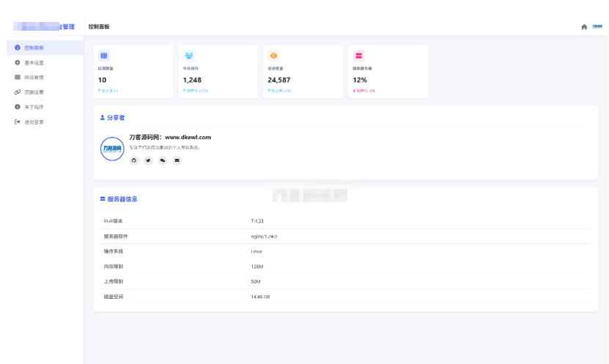Click the 上传限制 row label

coord(114,281)
